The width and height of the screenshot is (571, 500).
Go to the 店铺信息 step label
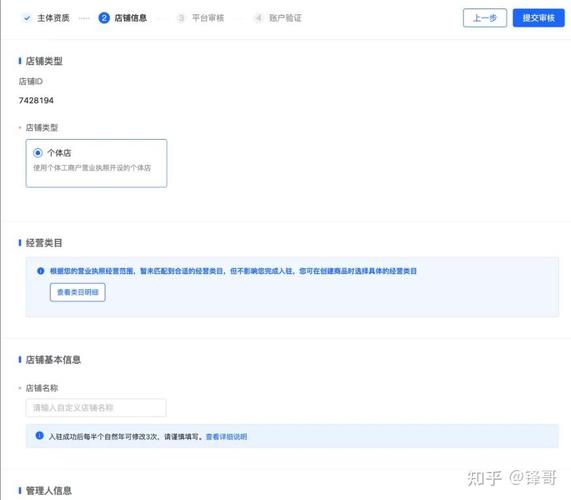[130, 18]
